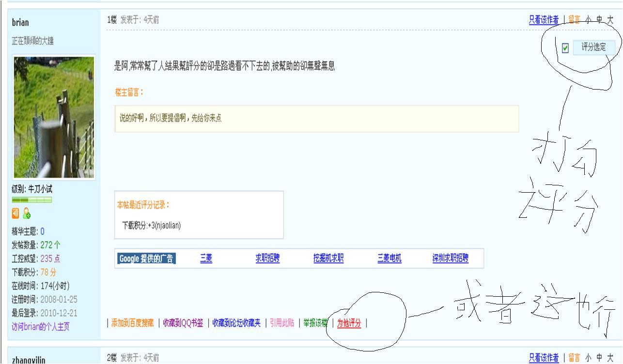Click 引用此贴 to quote this post
This screenshot has height=364, width=623.
(x=282, y=323)
